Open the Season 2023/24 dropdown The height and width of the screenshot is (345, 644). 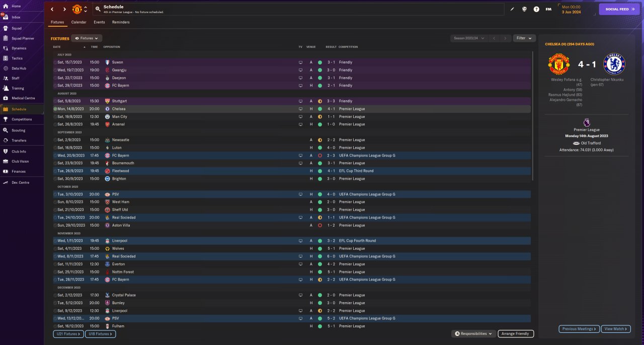pyautogui.click(x=469, y=38)
